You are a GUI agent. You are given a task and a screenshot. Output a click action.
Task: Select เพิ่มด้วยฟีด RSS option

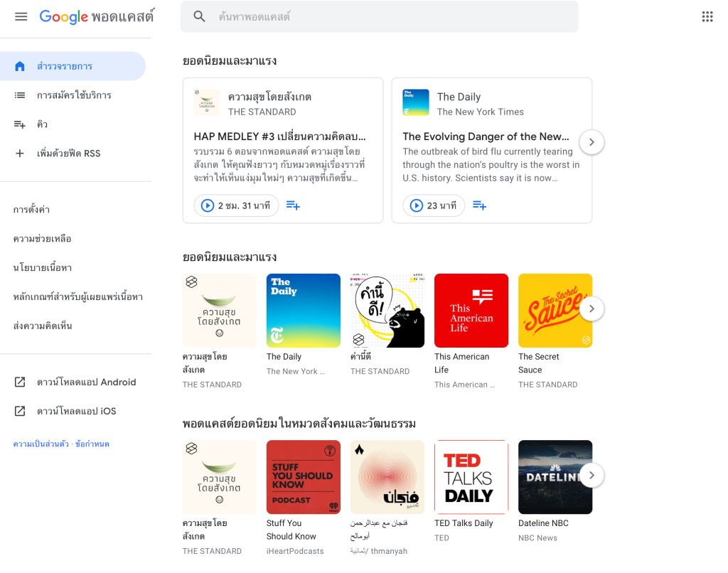(x=68, y=154)
